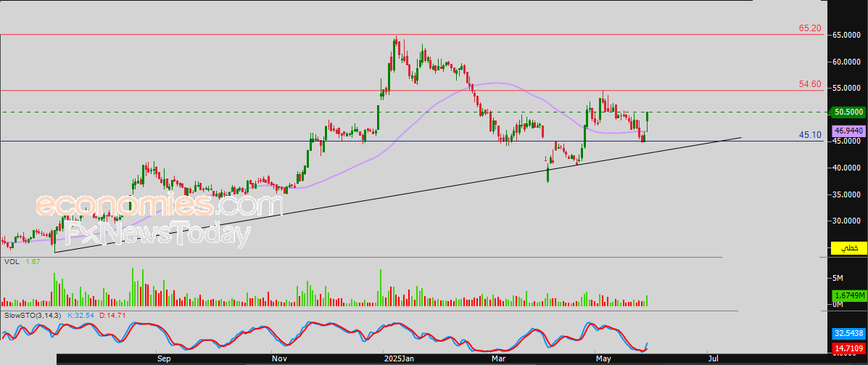This screenshot has height=365, width=868.
Task: Click the K:32.54 stochastic value
Action: tap(80, 315)
